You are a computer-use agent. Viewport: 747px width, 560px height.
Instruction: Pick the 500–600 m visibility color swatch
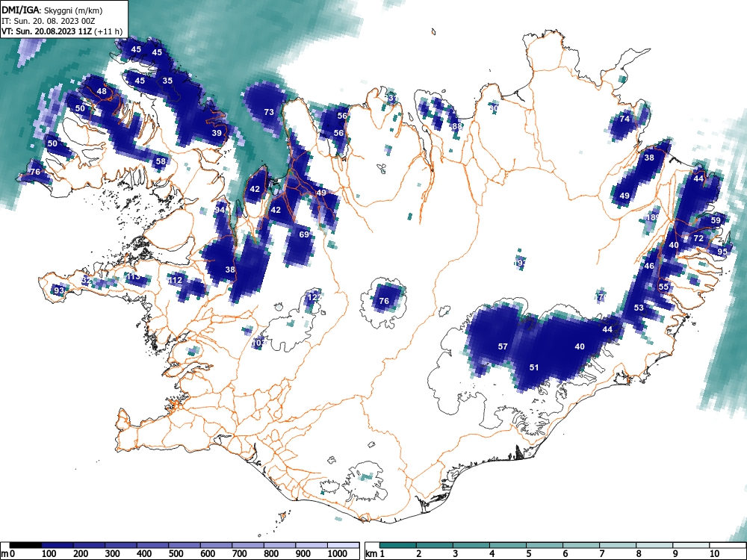pos(184,545)
